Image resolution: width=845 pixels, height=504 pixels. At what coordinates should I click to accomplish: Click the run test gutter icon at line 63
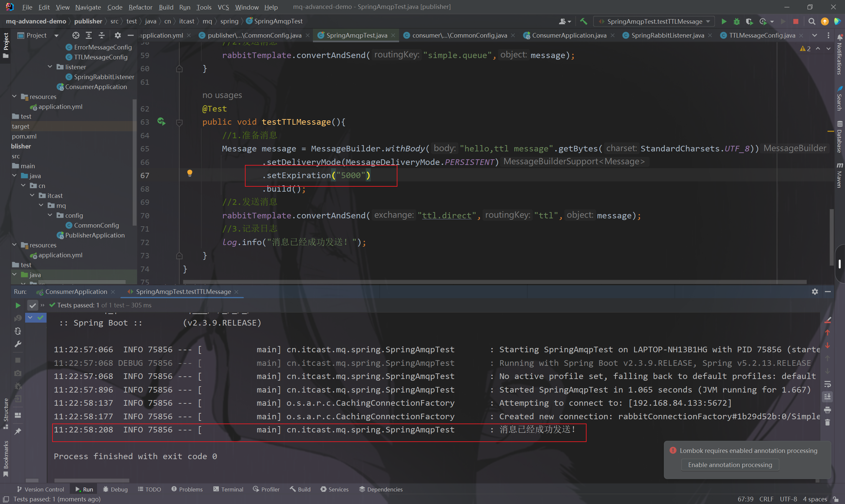coord(161,122)
